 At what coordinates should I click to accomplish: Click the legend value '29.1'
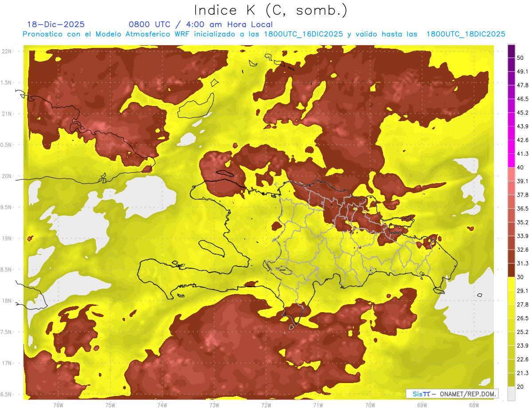click(523, 291)
